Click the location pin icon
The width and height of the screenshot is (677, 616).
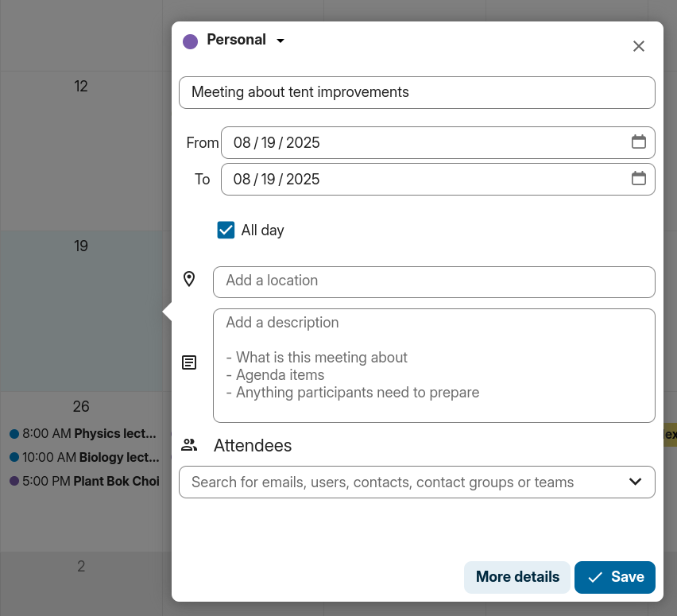(189, 279)
